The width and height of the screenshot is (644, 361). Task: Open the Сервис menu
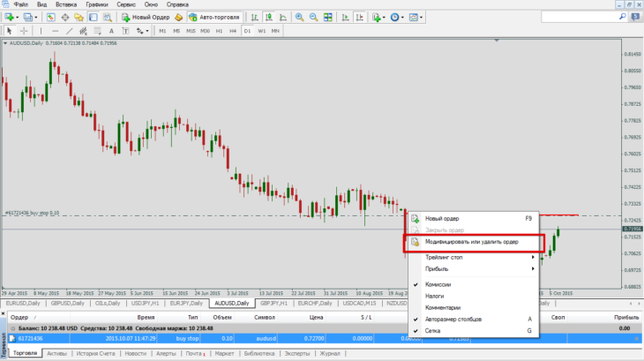[x=125, y=4]
